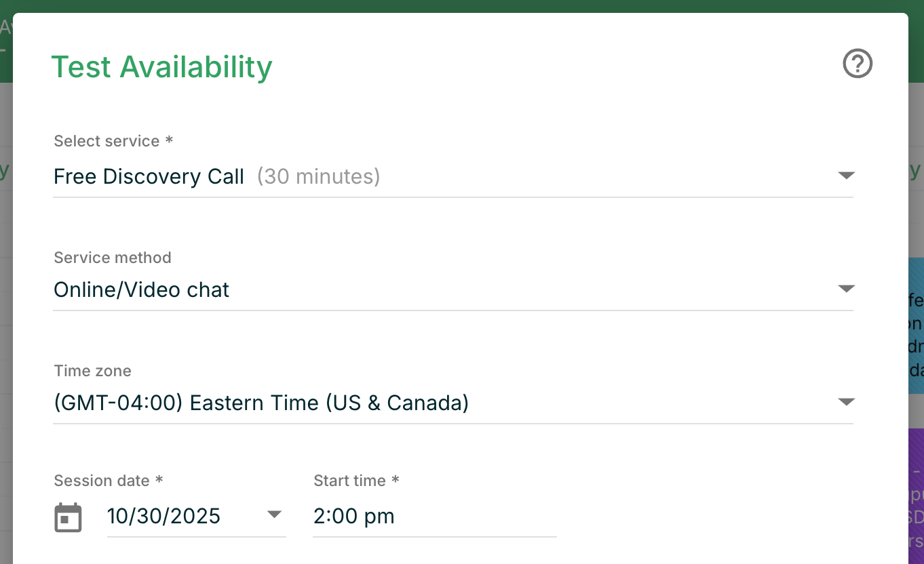Click the Online/Video chat method value
Viewport: 924px width, 564px height.
[x=141, y=290]
